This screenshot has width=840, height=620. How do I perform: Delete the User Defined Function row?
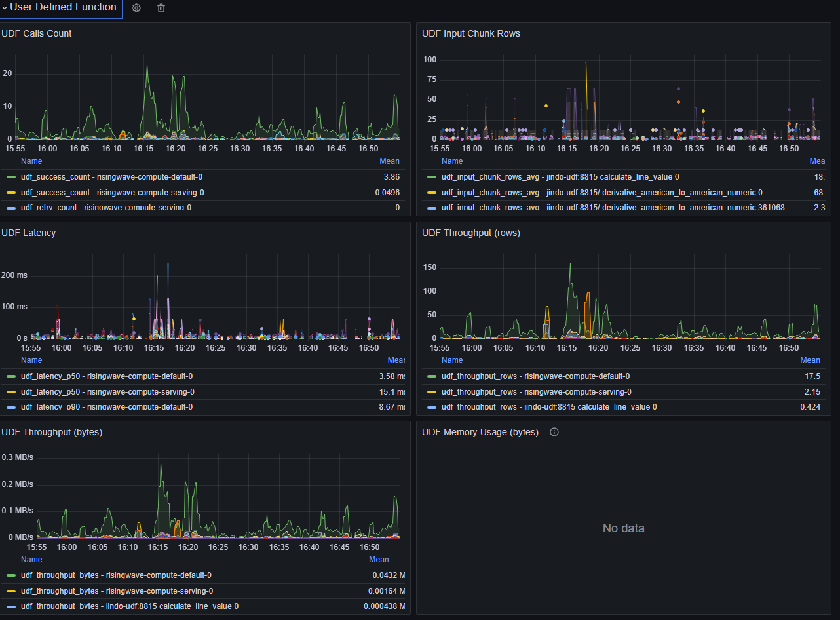[161, 8]
